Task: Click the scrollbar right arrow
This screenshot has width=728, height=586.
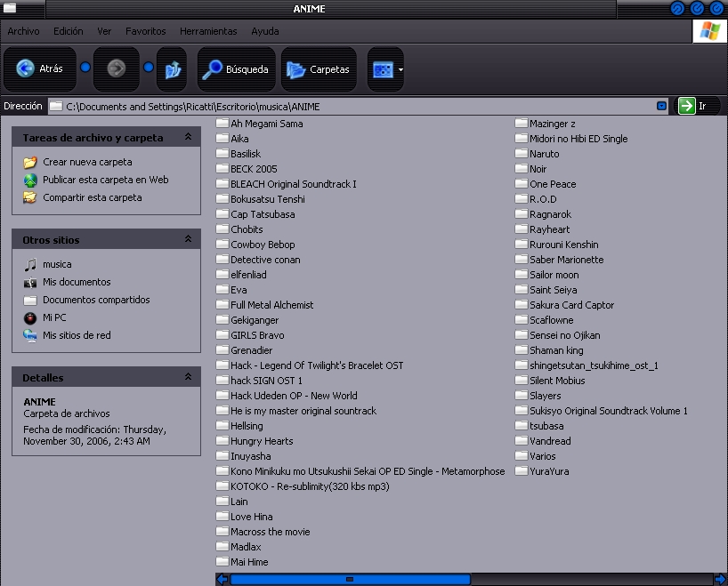Action: (720, 579)
